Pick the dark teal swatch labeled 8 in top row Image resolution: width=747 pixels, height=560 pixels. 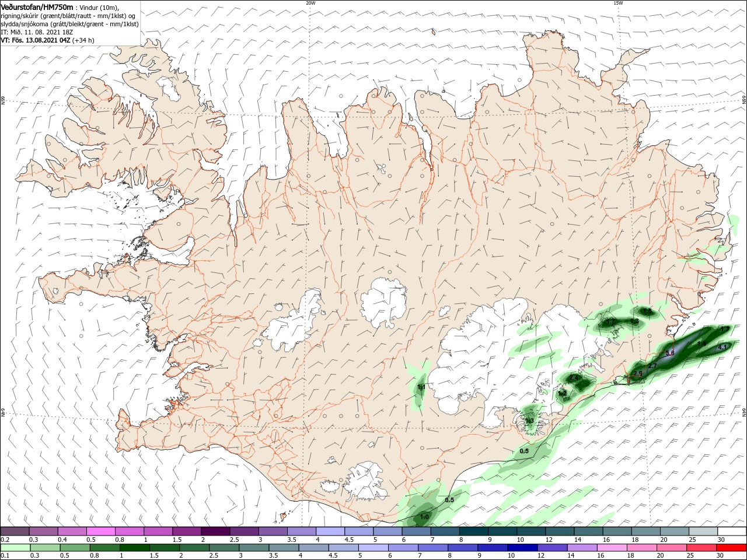pos(474,531)
